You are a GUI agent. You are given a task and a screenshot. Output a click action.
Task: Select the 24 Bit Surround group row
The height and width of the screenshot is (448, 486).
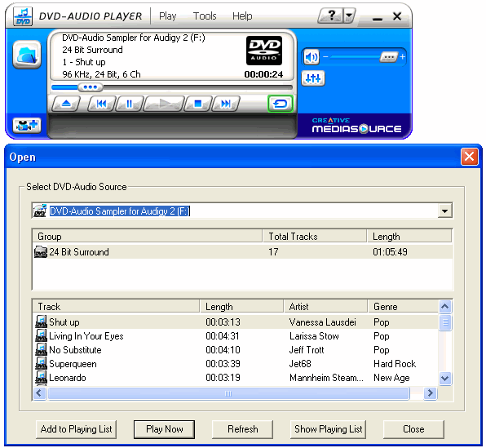[242, 251]
